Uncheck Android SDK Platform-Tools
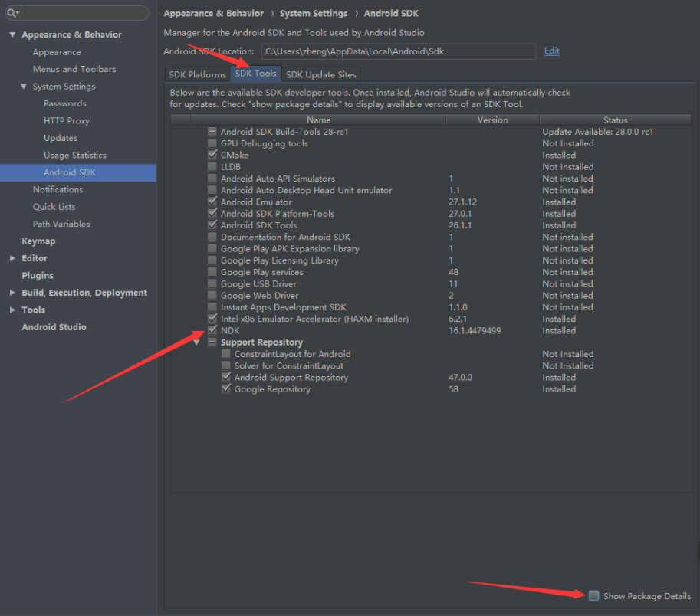 click(x=212, y=213)
